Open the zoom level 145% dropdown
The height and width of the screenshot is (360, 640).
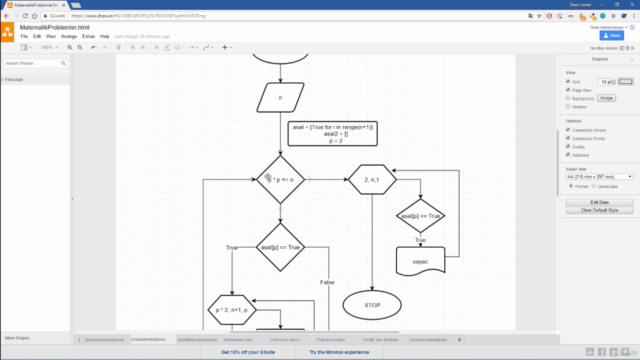49,47
